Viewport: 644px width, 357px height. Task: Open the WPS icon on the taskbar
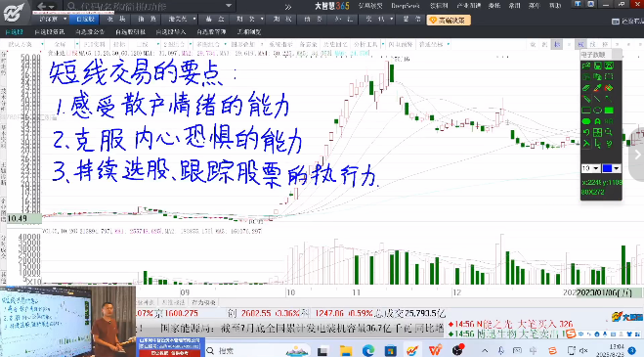point(435,351)
